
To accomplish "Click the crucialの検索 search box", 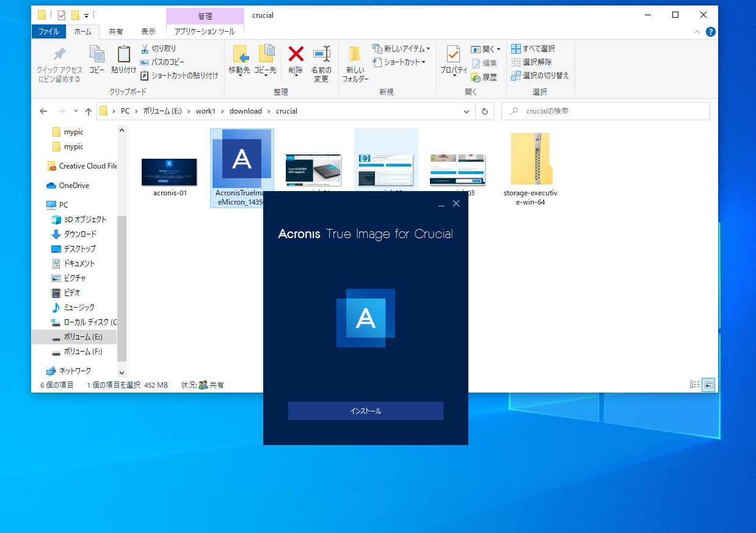I will [x=606, y=111].
